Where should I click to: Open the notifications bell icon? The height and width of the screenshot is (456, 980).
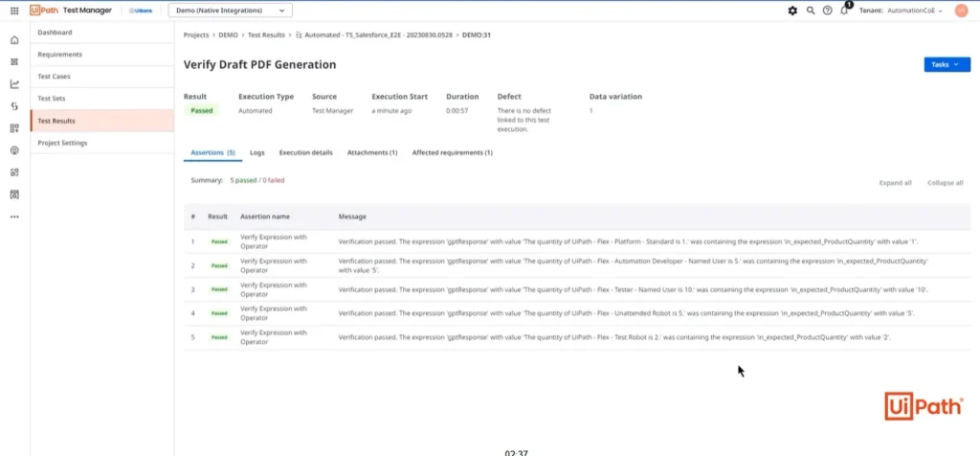point(844,10)
